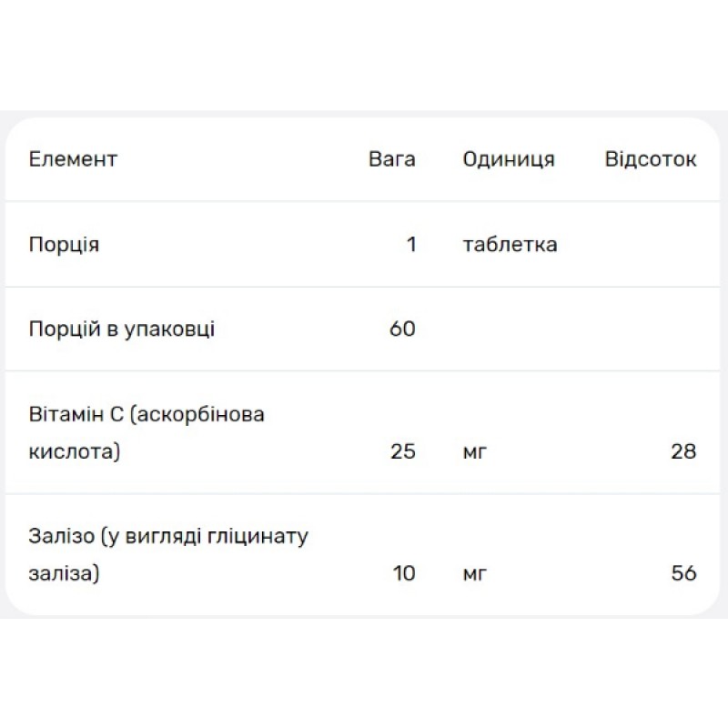Click the empty percentage cell of the Порція row
The height and width of the screenshot is (728, 728).
pyautogui.click(x=651, y=245)
